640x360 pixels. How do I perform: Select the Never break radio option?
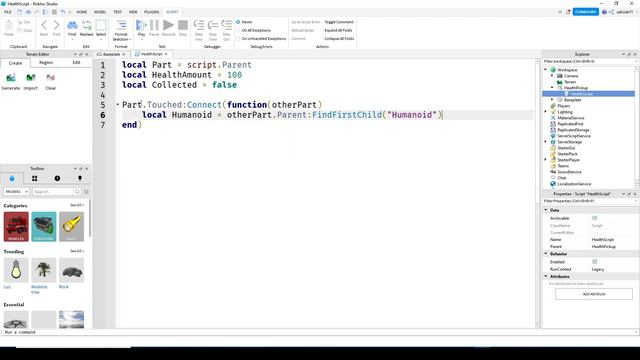pyautogui.click(x=238, y=22)
